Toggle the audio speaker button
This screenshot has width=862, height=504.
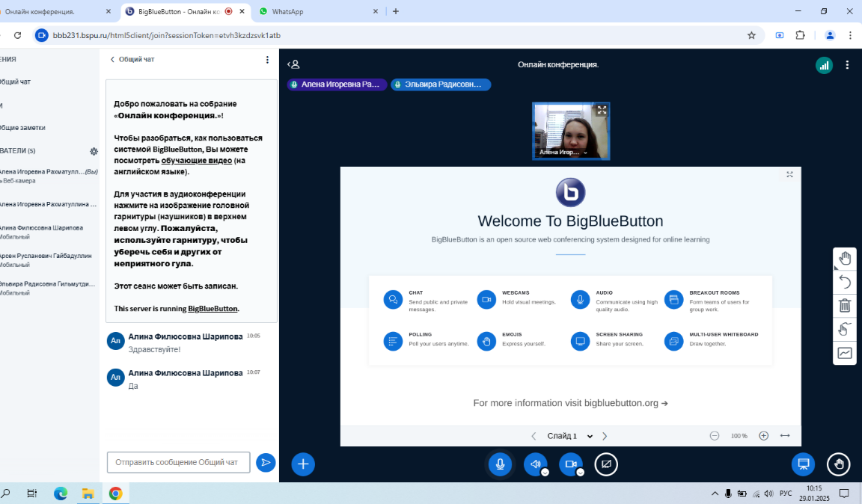pos(534,464)
